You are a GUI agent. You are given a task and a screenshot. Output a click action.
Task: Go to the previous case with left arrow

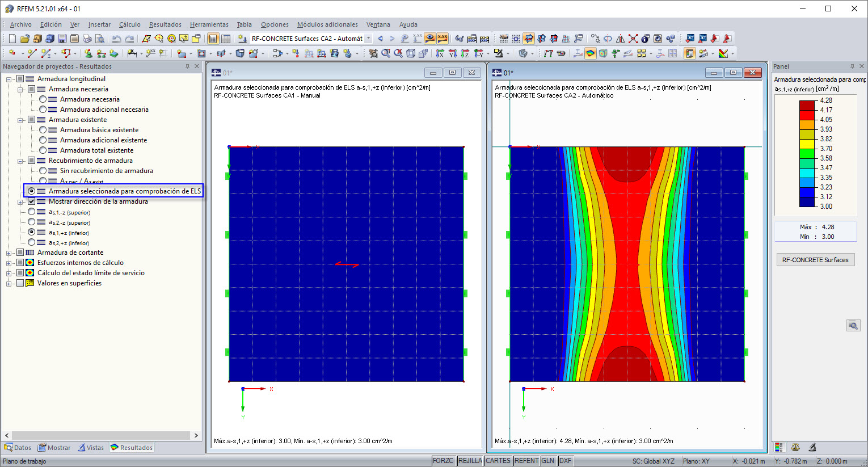(x=380, y=39)
